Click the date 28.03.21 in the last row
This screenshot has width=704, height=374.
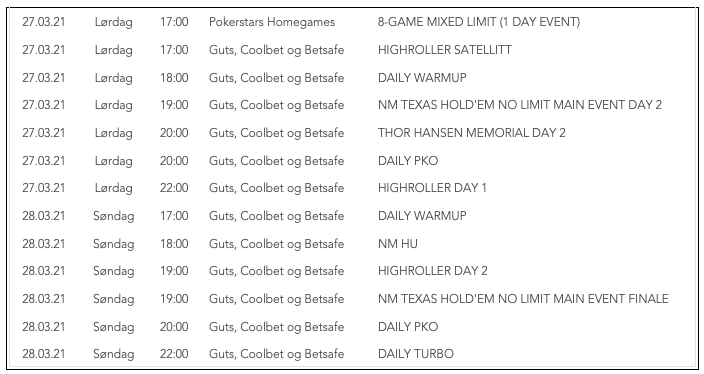(x=44, y=354)
